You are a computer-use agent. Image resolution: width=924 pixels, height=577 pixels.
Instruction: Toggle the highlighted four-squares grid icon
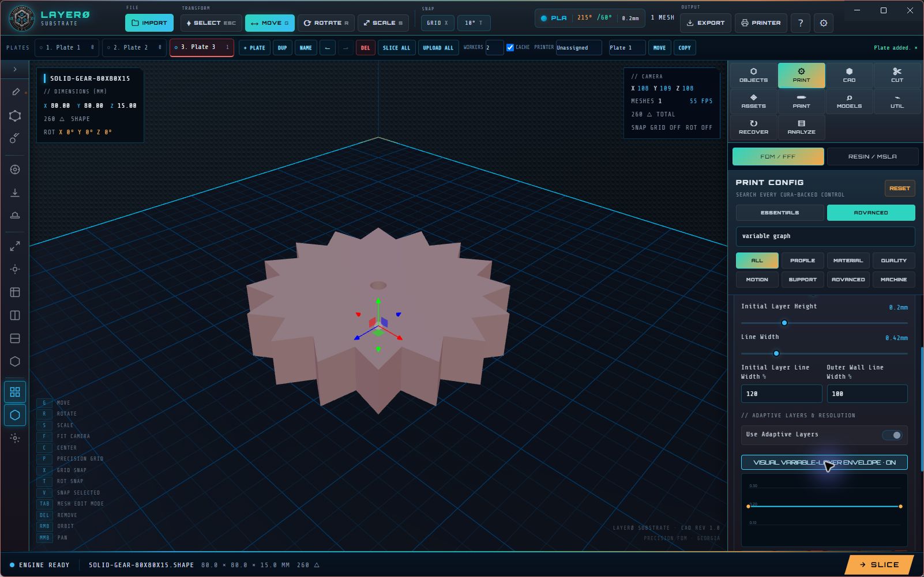(x=15, y=392)
